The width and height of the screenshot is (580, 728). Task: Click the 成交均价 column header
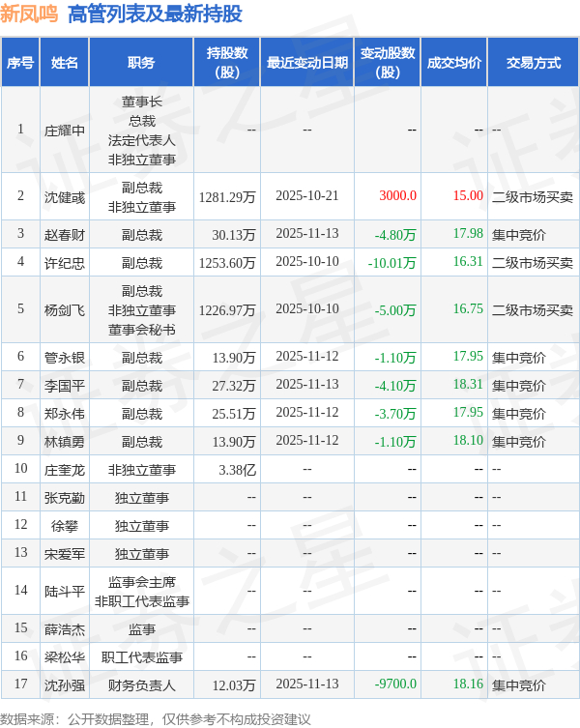[454, 62]
